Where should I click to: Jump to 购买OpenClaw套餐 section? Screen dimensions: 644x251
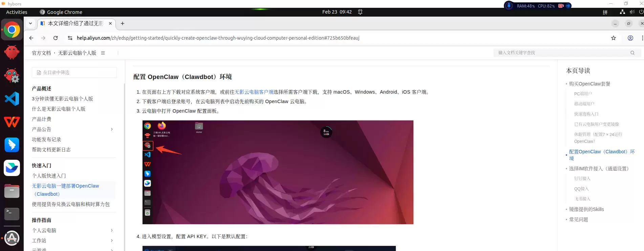[x=589, y=84]
